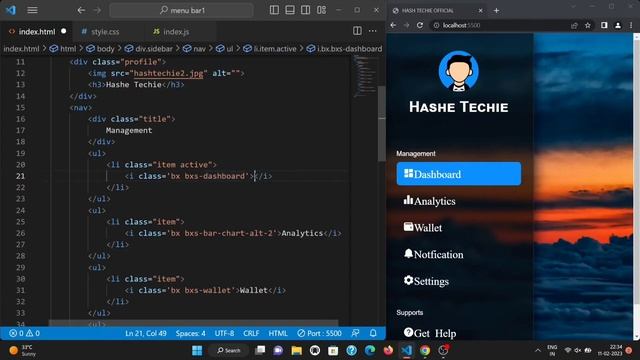Image resolution: width=640 pixels, height=360 pixels.
Task: Switch to the index.html tab
Action: point(37,31)
